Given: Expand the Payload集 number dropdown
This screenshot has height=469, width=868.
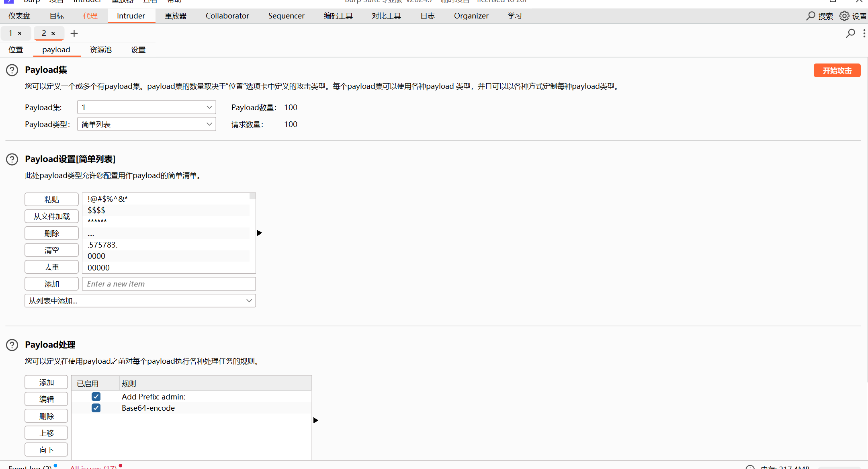Looking at the screenshot, I should [146, 107].
